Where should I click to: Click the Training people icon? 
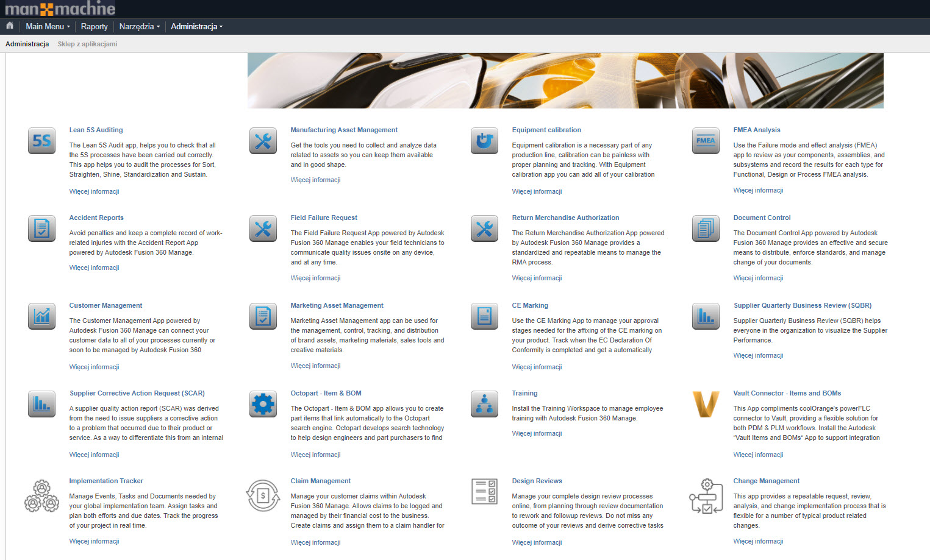pyautogui.click(x=484, y=405)
